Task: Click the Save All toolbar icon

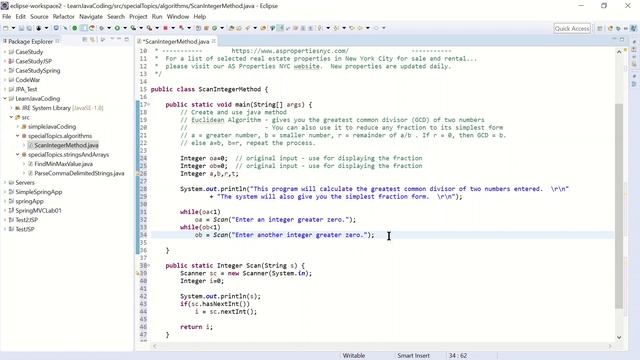Action: [29, 28]
